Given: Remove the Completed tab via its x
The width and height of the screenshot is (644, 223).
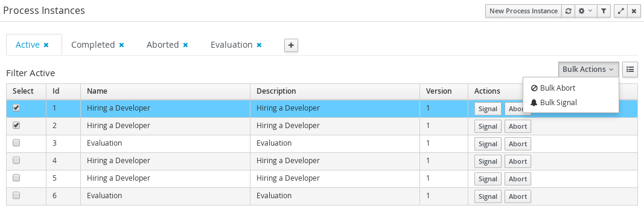Looking at the screenshot, I should pos(121,45).
